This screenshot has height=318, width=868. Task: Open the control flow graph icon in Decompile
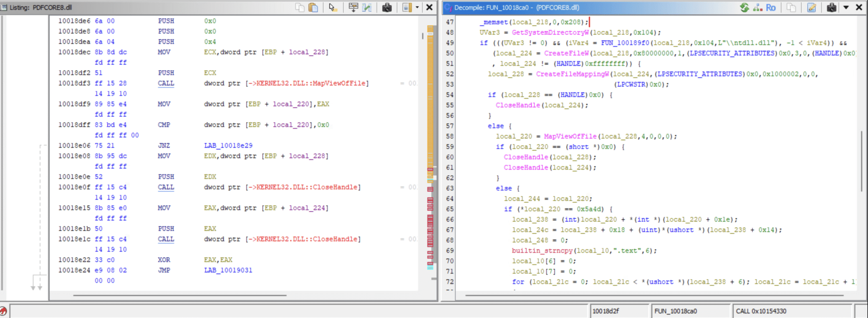[x=757, y=8]
